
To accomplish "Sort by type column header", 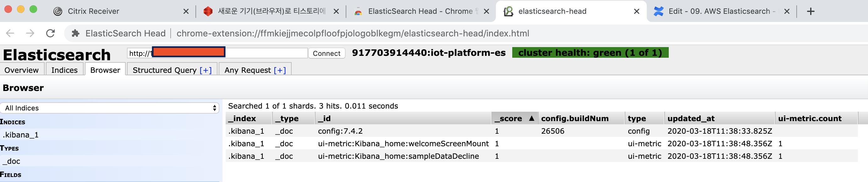I will click(x=644, y=118).
